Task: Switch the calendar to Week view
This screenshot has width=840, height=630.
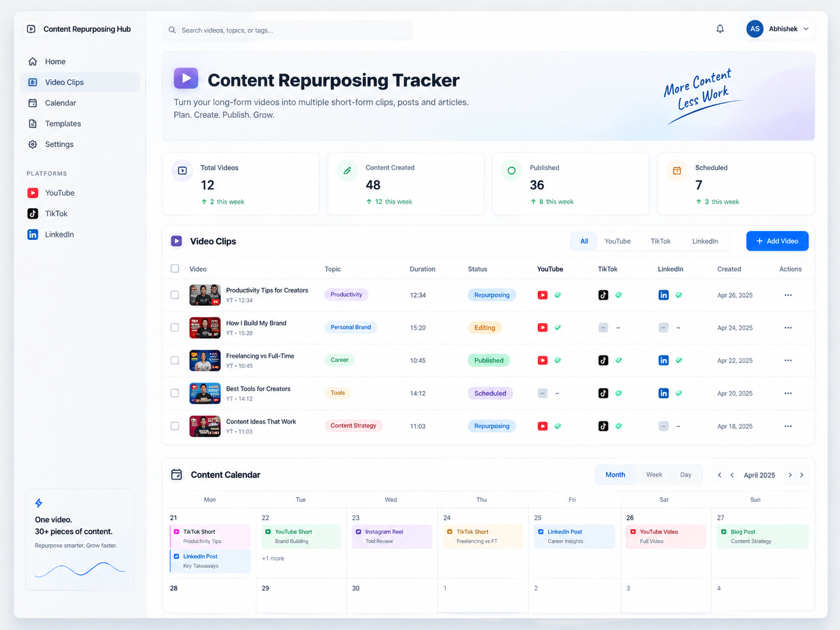Action: click(654, 475)
